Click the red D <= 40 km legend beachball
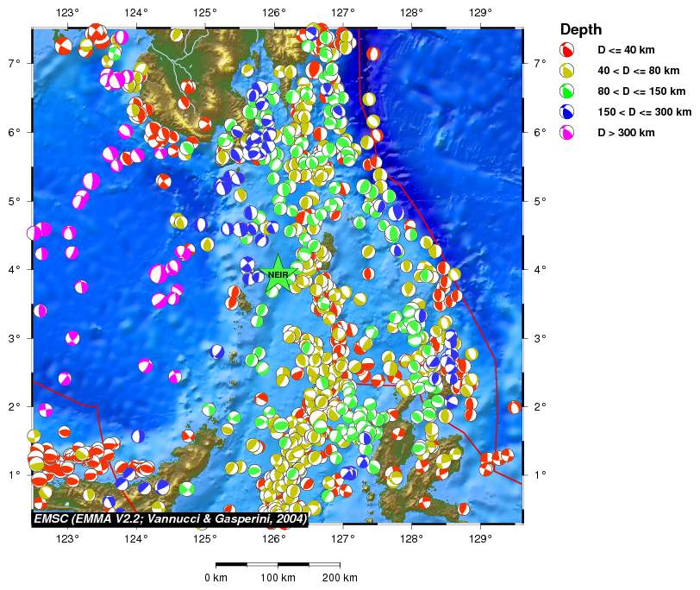 pyautogui.click(x=566, y=50)
